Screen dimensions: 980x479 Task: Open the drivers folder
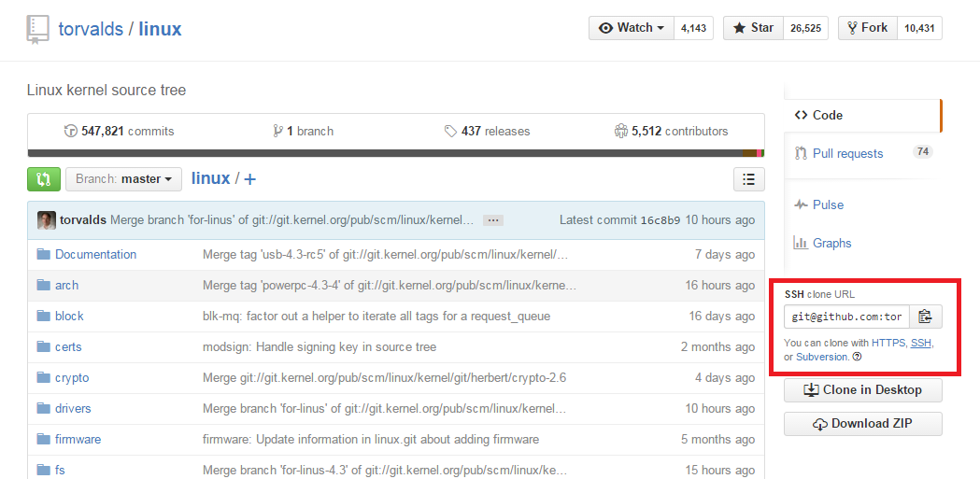[x=73, y=408]
